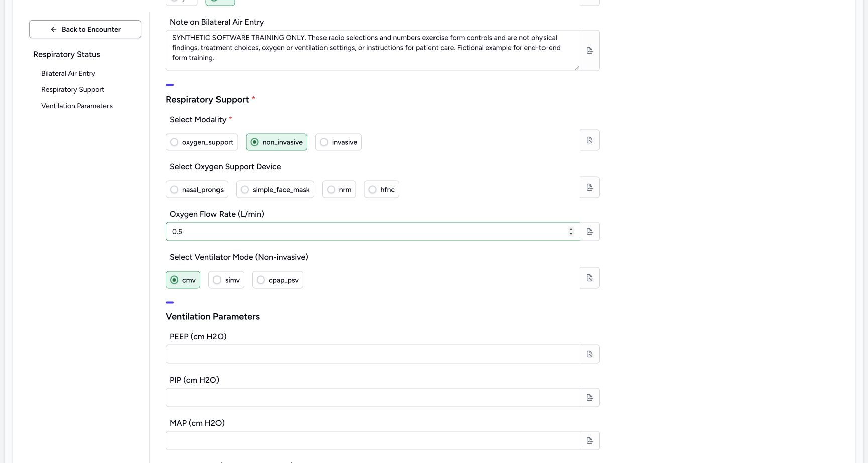Click into the PIP input field
The width and height of the screenshot is (868, 463).
tap(373, 398)
